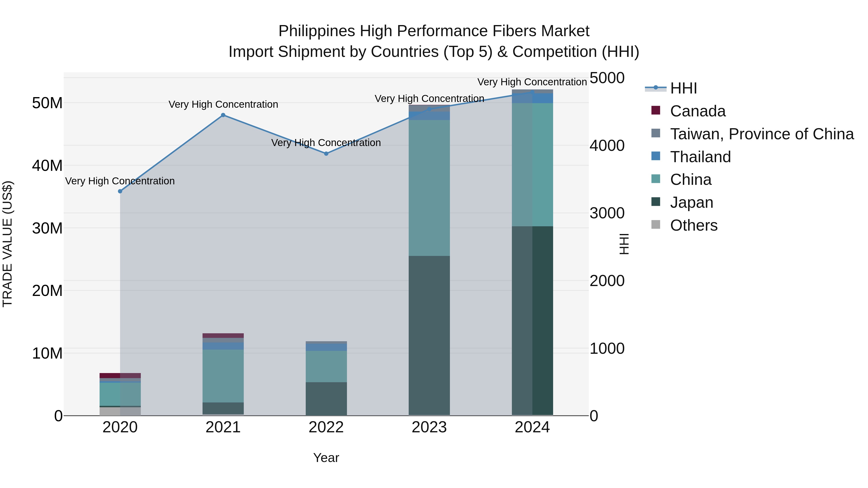Screen dimensions: 868x488
Task: Click the 2022 x-axis label
Action: 326,427
